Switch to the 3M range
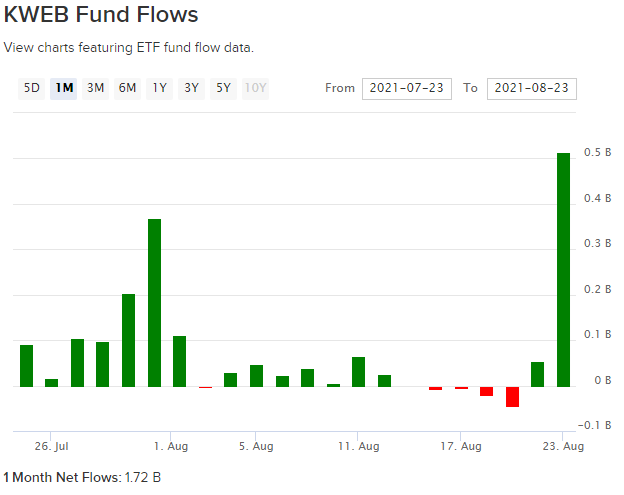 96,88
